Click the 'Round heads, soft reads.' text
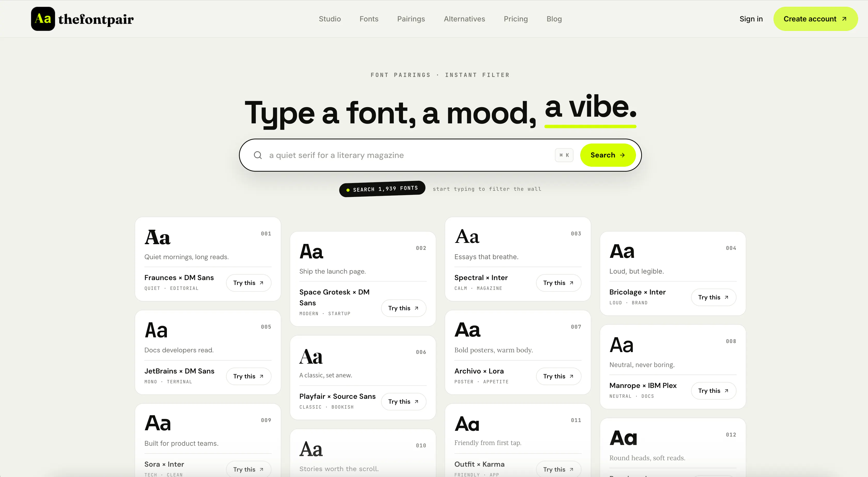868x477 pixels. click(647, 458)
